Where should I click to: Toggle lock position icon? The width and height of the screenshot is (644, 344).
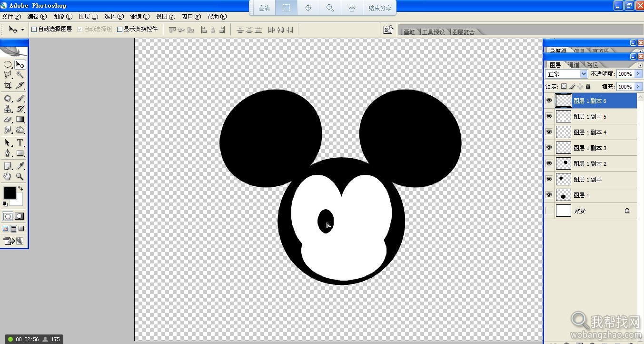click(x=580, y=86)
